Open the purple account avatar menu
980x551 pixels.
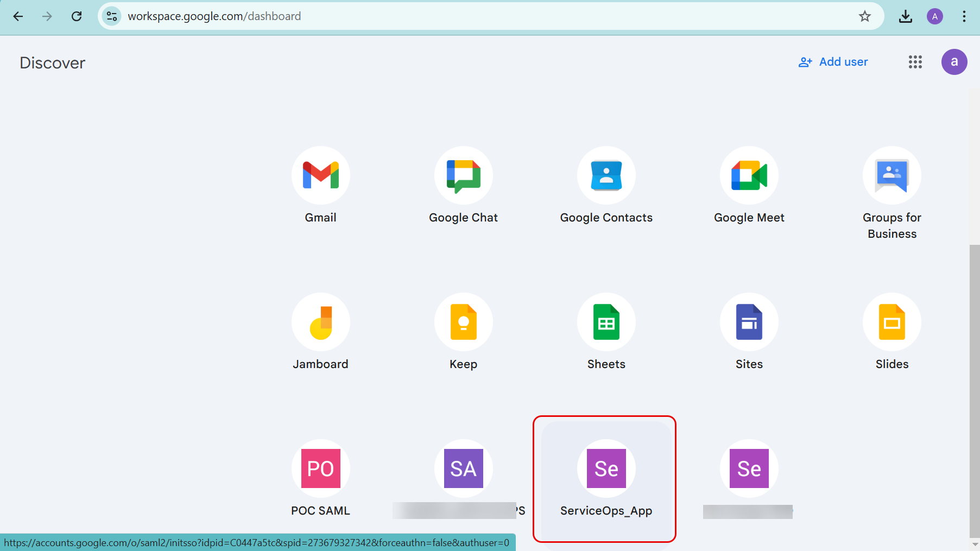pos(954,62)
